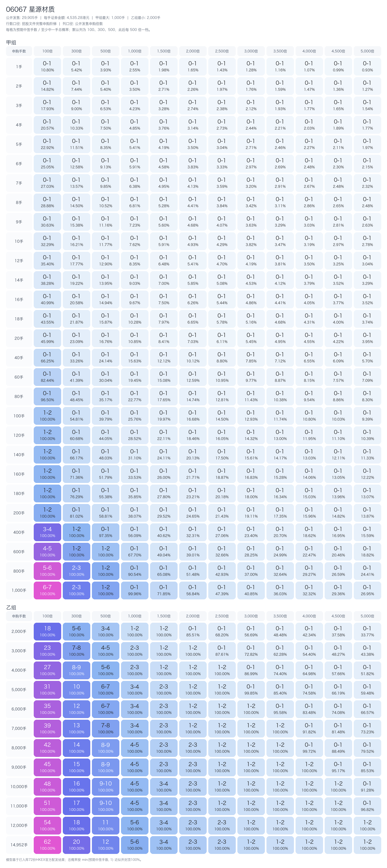
Task: Click the 5,000倍 column header in 乙组
Action: tap(367, 616)
